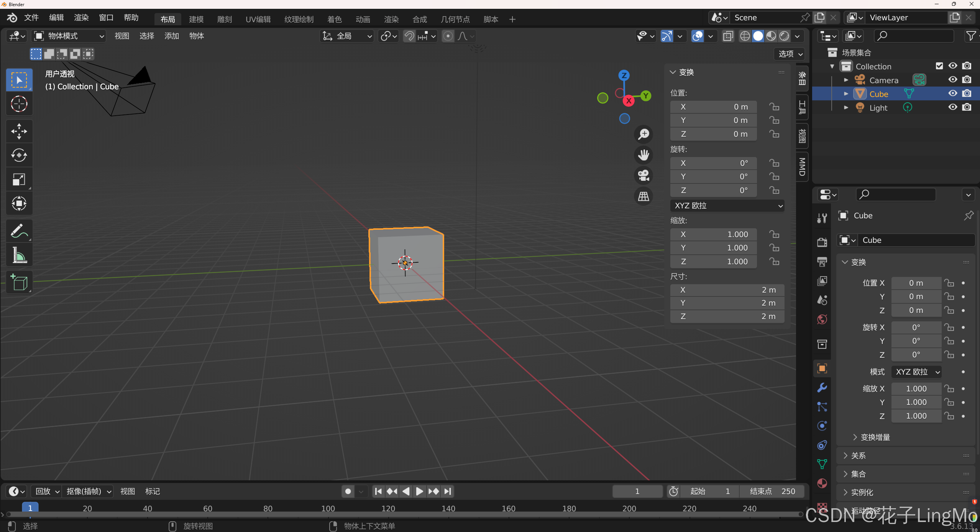The height and width of the screenshot is (532, 980).
Task: Click the Options button in viewport
Action: click(790, 54)
